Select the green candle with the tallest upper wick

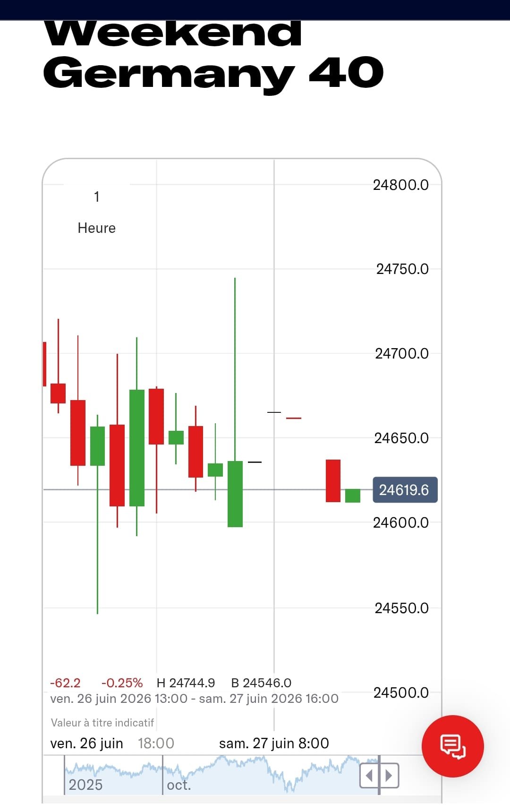[235, 494]
